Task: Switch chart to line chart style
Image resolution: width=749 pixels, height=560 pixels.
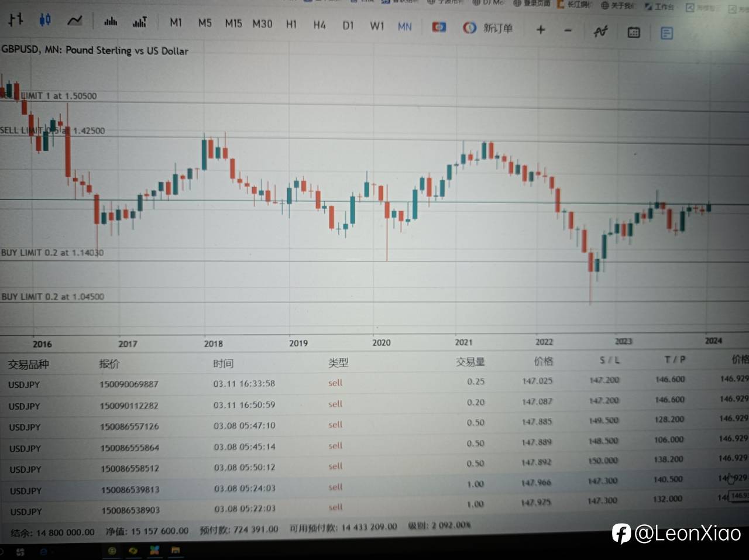Action: tap(74, 21)
